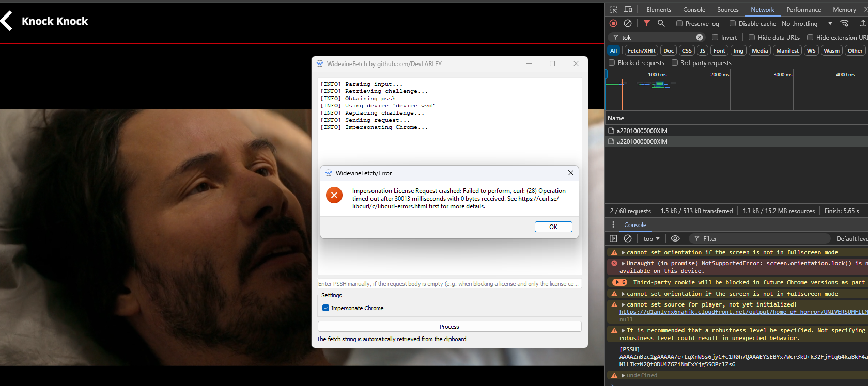Open network search with the magnifier icon
The width and height of the screenshot is (868, 386).
coord(661,23)
